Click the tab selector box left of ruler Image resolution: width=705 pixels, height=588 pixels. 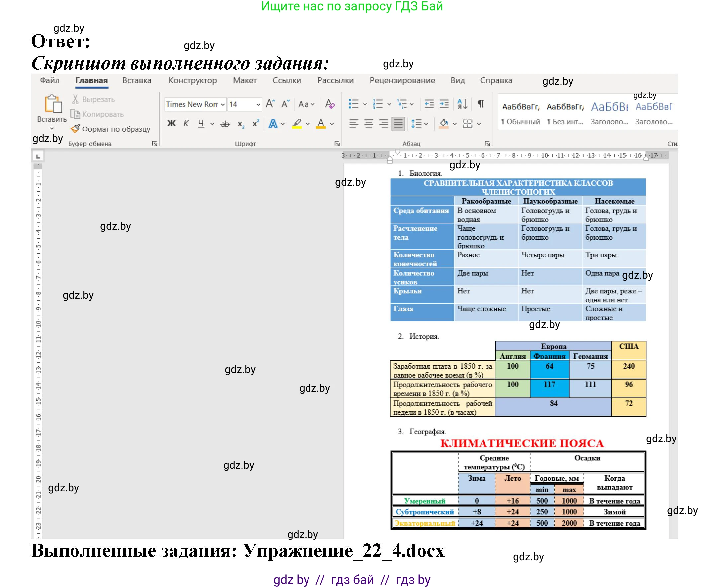pyautogui.click(x=38, y=156)
